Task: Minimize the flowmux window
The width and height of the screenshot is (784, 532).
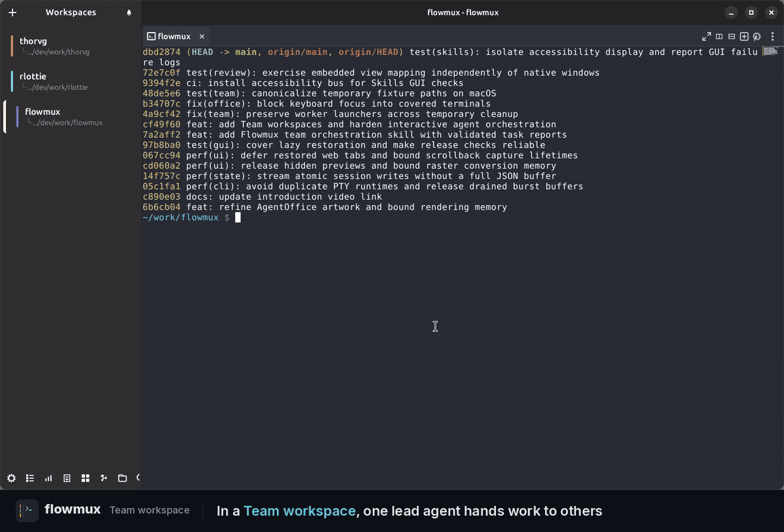Action: point(732,12)
